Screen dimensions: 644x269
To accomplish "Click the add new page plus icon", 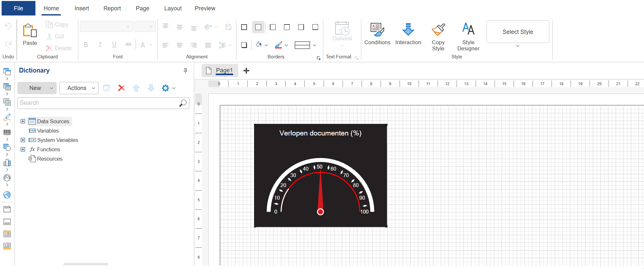I will pyautogui.click(x=246, y=71).
